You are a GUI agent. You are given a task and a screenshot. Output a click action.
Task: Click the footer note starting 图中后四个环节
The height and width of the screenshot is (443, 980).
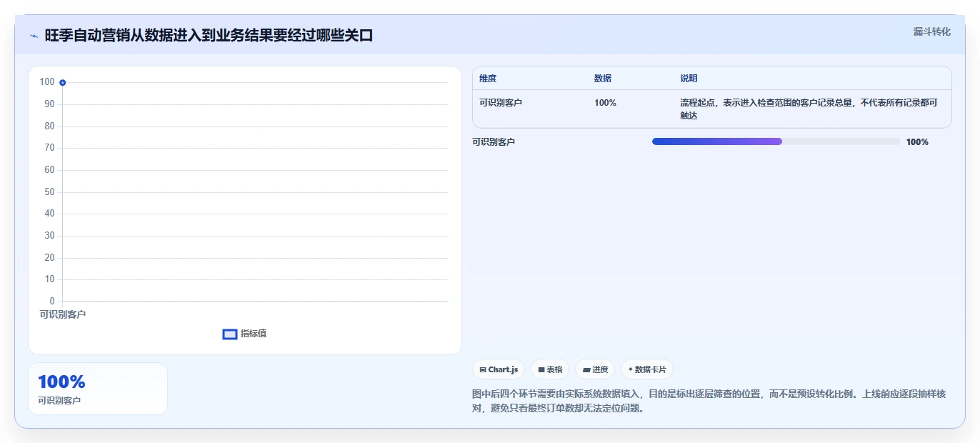[709, 402]
